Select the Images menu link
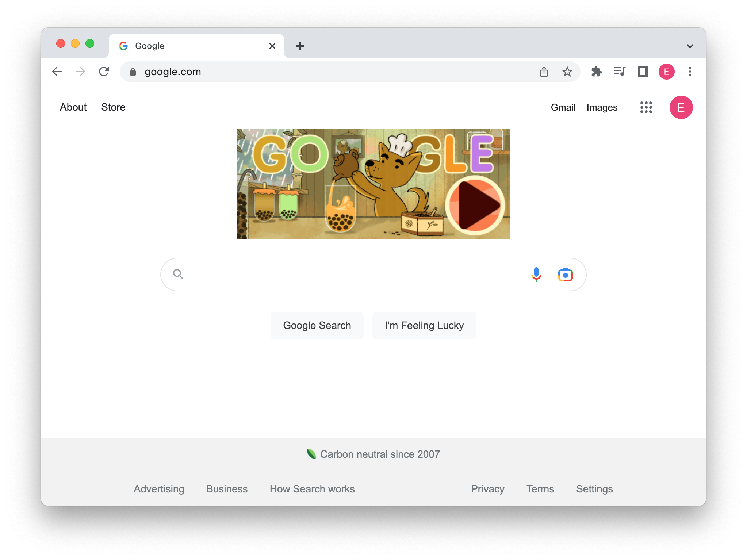This screenshot has width=747, height=560. point(602,107)
